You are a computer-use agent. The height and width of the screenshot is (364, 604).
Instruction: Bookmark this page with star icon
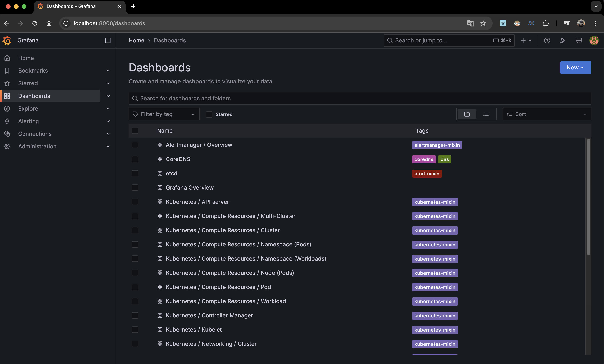[x=483, y=23]
